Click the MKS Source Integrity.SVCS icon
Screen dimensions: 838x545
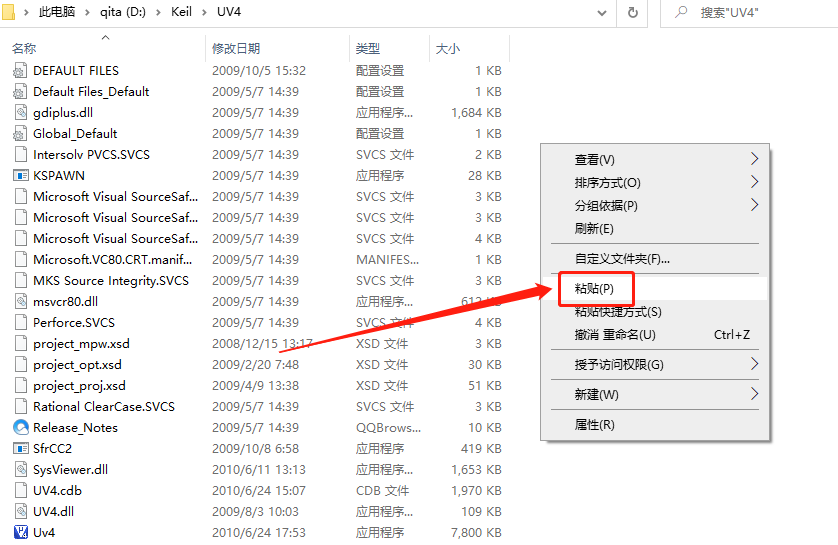pyautogui.click(x=20, y=281)
